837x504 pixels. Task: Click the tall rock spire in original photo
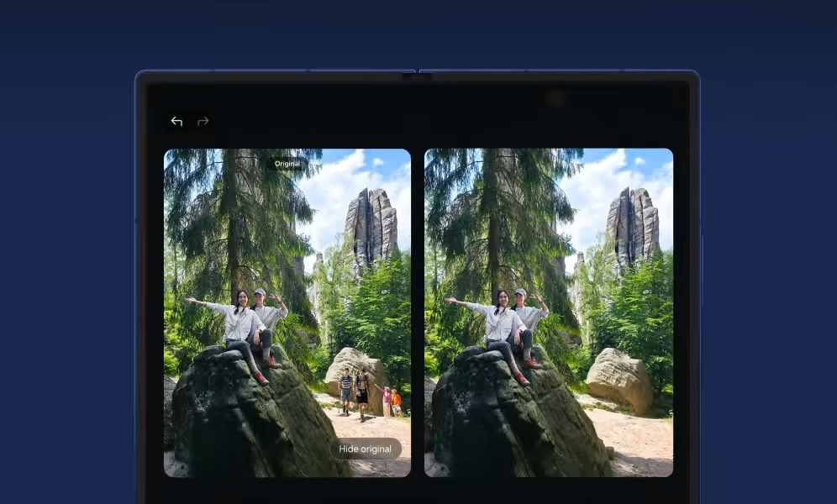[x=370, y=225]
